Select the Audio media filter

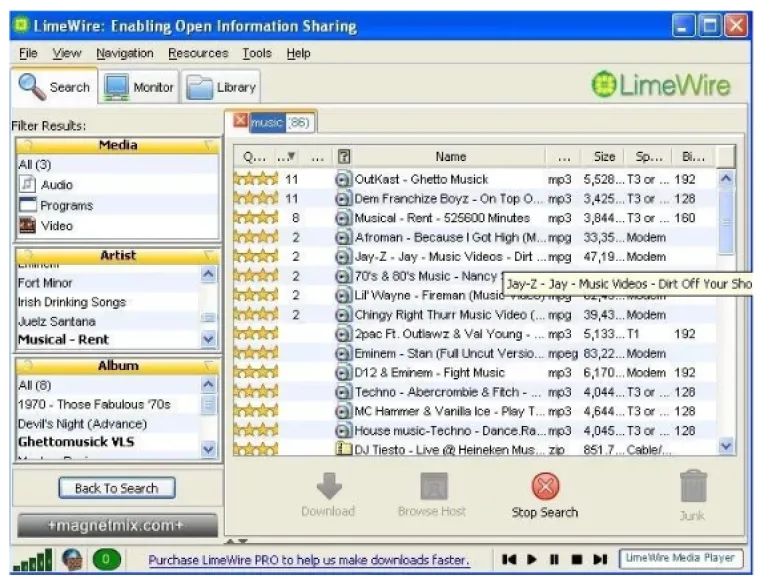click(x=56, y=185)
